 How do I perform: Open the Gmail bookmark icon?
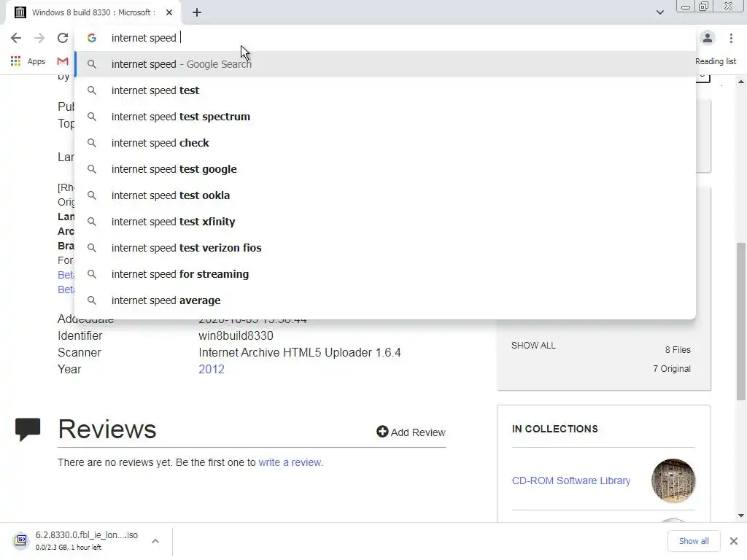(63, 61)
